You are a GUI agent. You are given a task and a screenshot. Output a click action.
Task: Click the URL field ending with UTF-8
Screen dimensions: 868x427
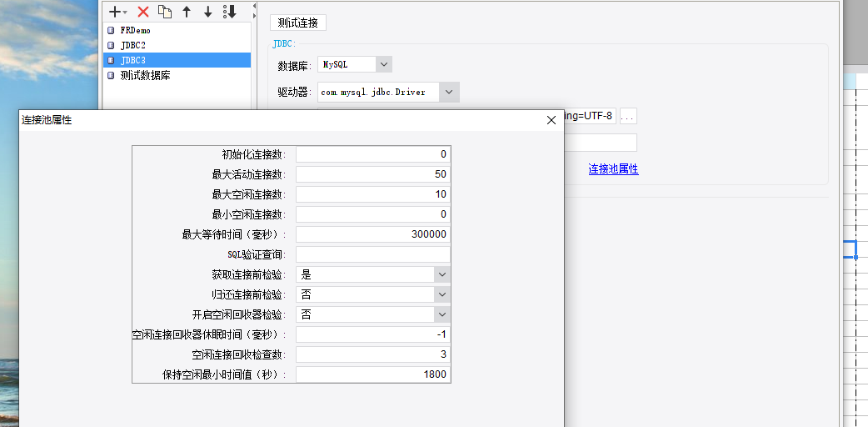pos(590,116)
